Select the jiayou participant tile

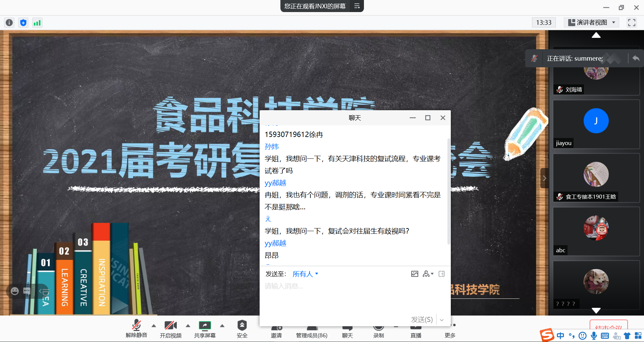click(x=596, y=124)
